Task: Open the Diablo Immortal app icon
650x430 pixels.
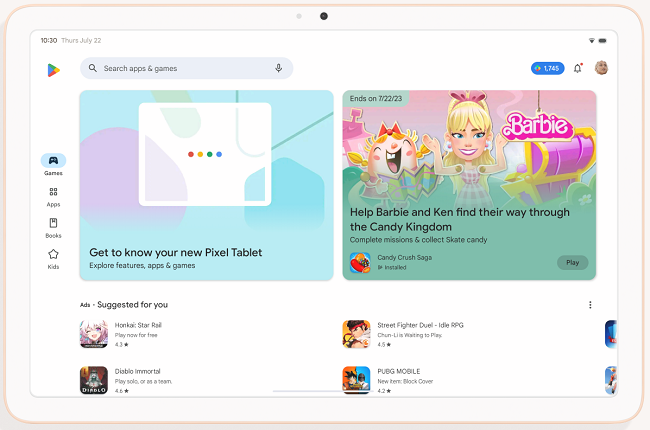Action: 94,380
